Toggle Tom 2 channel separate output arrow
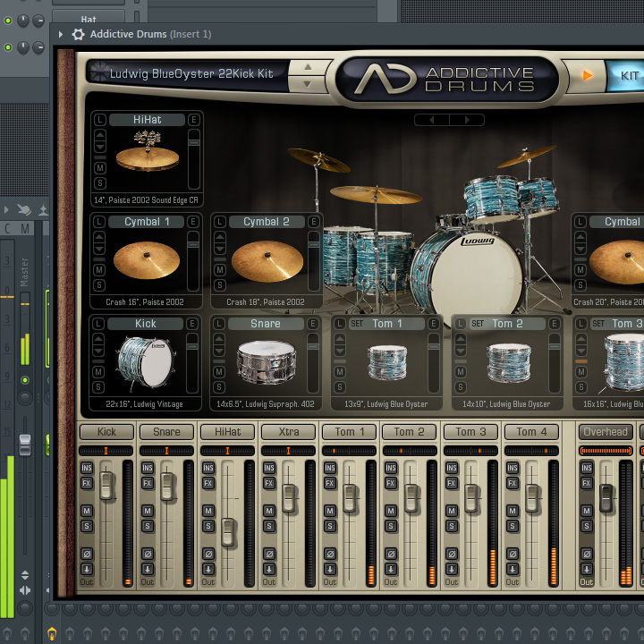This screenshot has height=644, width=644. pos(391,569)
